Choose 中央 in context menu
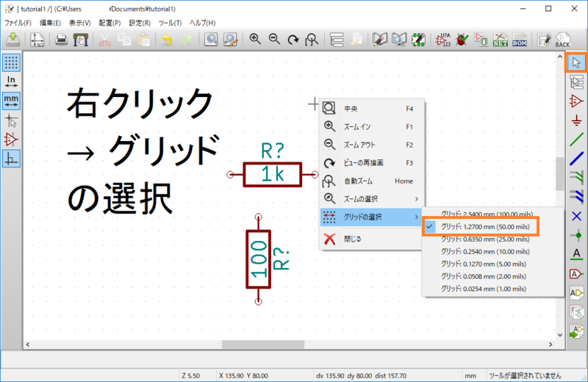 (x=372, y=109)
